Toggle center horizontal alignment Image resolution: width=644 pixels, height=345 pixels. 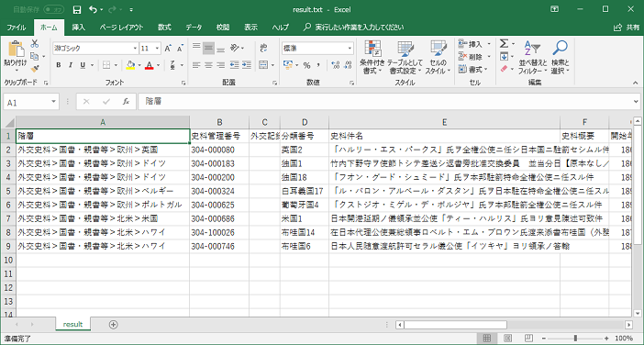tap(208, 65)
